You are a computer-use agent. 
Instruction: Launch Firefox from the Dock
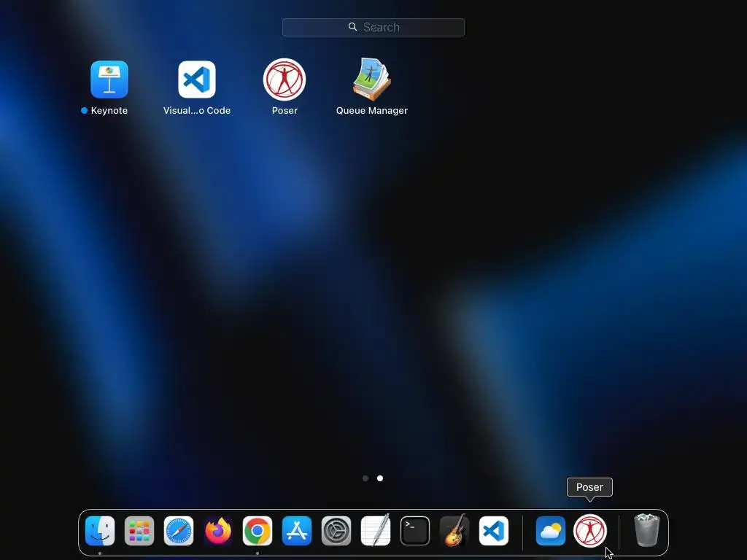coord(218,531)
